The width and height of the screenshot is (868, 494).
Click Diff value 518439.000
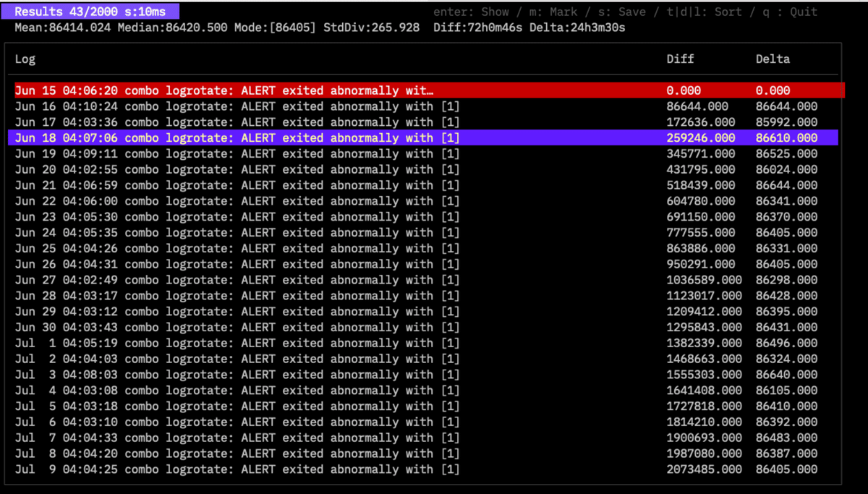[x=701, y=185]
